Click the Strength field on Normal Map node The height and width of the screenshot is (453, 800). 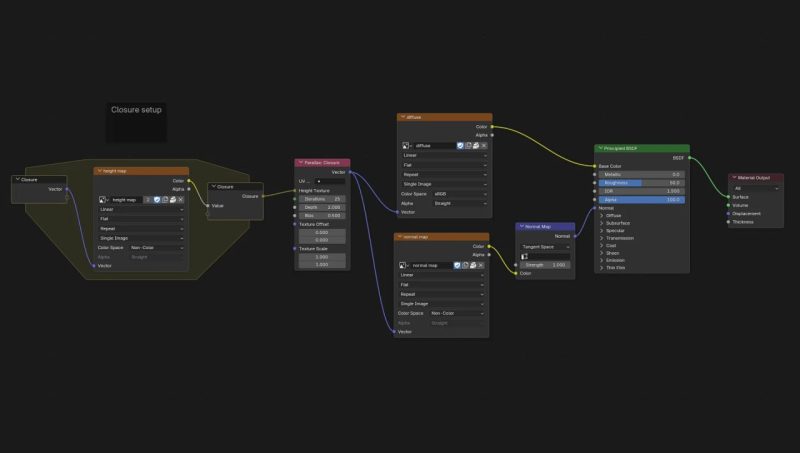coord(546,265)
